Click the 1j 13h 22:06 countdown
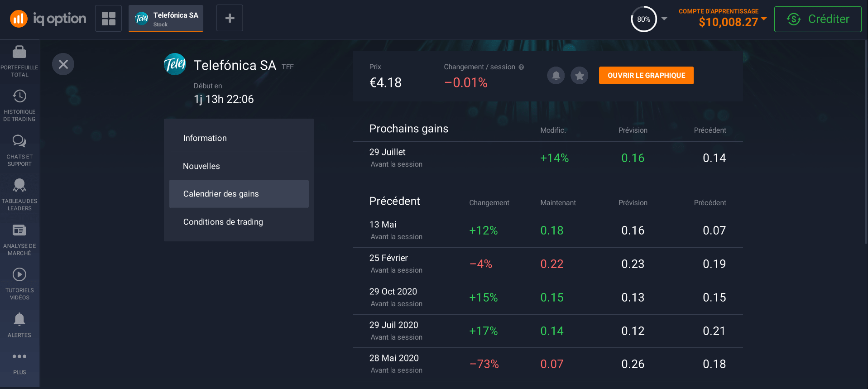 coord(224,99)
